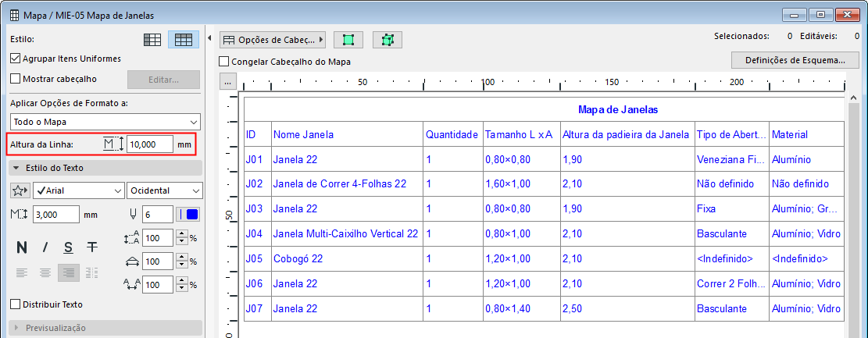Select the Cobogó 22 cell
This screenshot has width=868, height=338.
(347, 259)
